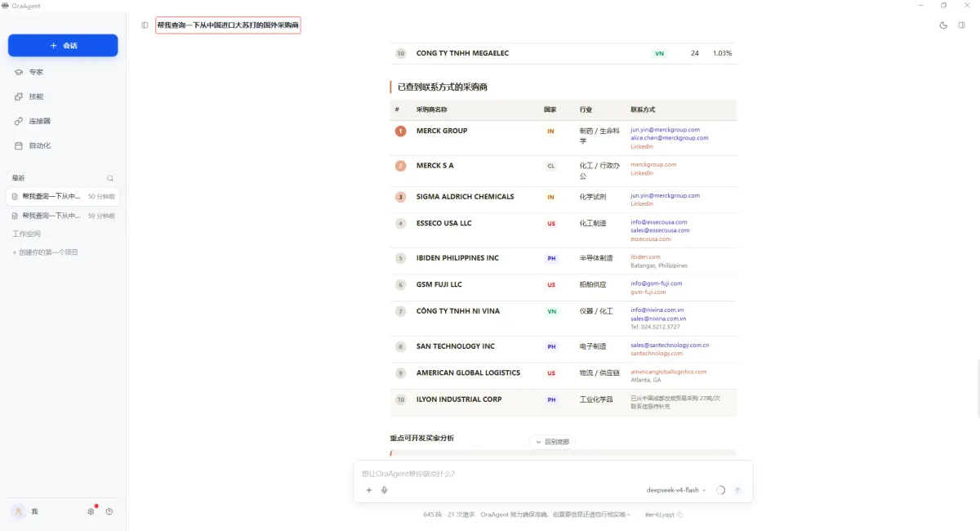
Task: Toggle dark mode moon icon
Action: 944,25
